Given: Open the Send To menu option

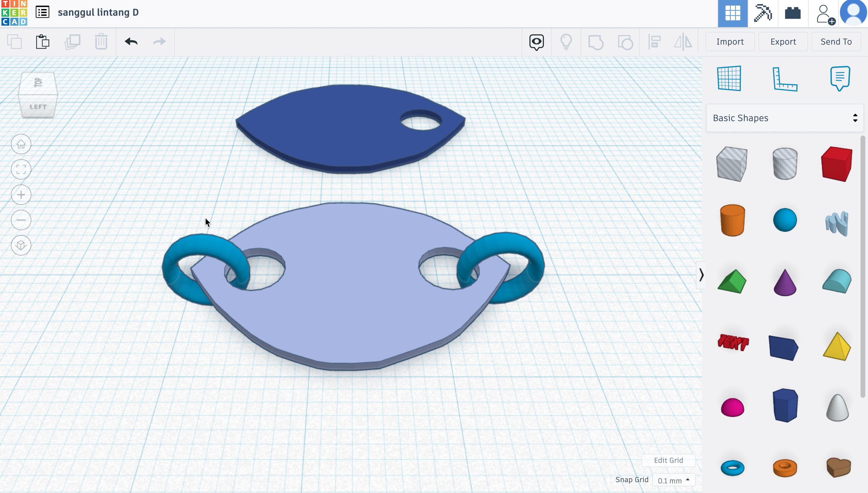Looking at the screenshot, I should pyautogui.click(x=836, y=42).
